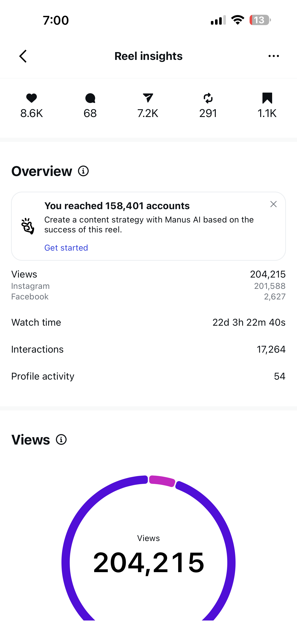
Task: Tap the pink segment of views ring
Action: tap(162, 481)
